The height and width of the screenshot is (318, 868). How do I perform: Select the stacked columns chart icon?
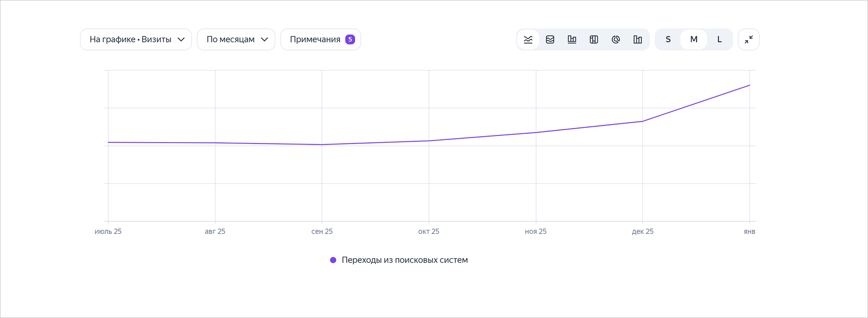click(x=594, y=39)
